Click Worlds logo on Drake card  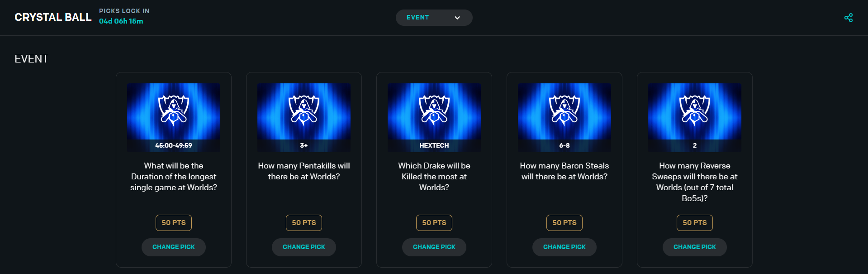[434, 110]
